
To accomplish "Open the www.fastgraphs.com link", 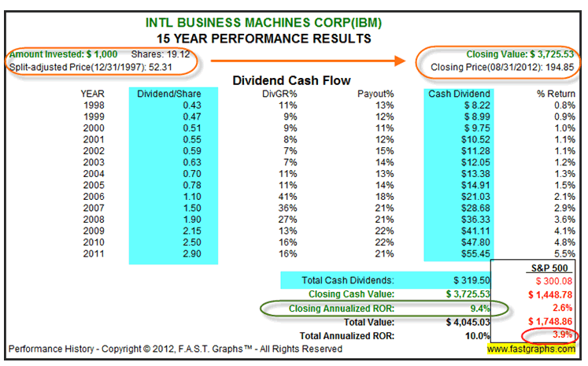I will (x=531, y=349).
